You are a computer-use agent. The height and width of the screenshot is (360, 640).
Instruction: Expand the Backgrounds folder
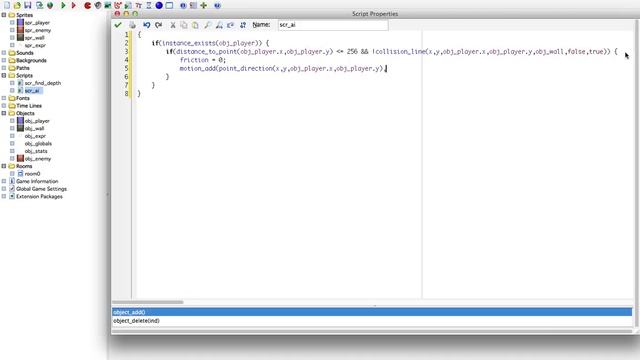(4, 60)
